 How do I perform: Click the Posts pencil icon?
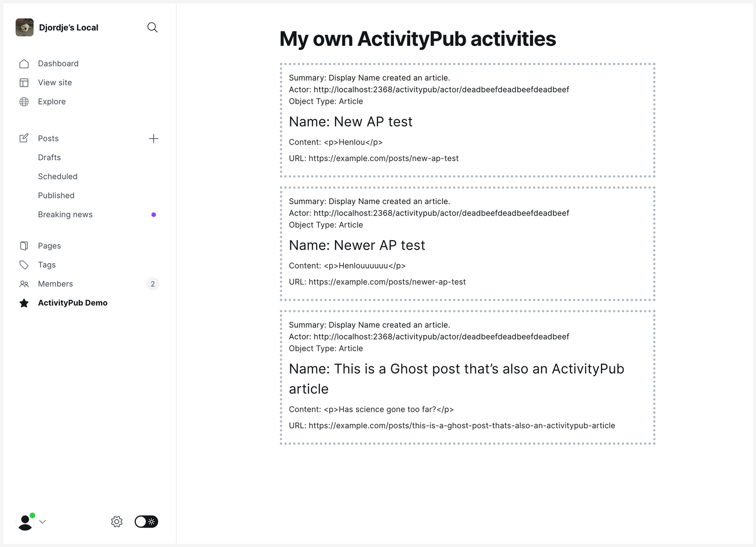tap(24, 138)
